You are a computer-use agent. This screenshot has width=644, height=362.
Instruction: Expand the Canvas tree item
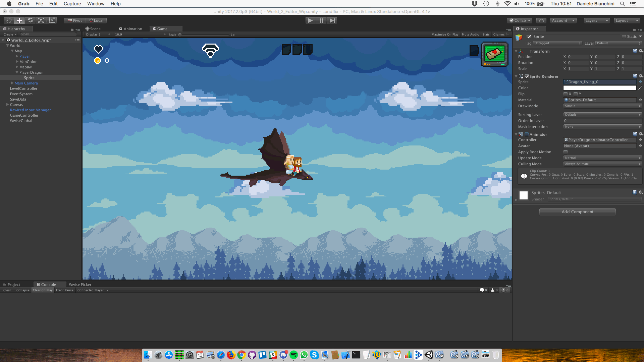(x=7, y=105)
